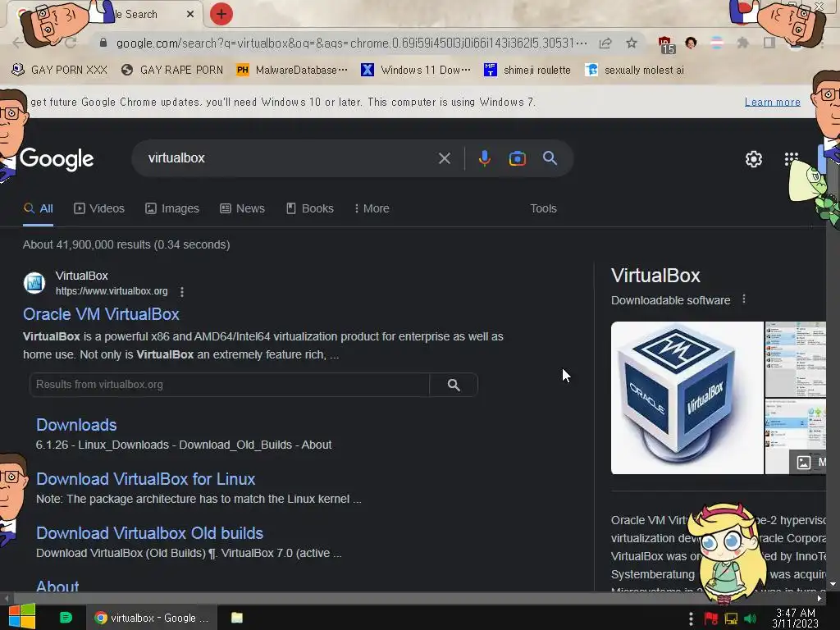Open the top VirtualBox screenshot thumbnail

[795, 359]
